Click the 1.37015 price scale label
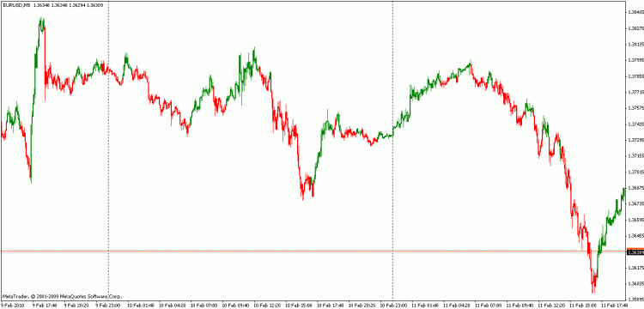Image resolution: width=644 pixels, height=309 pixels. pos(635,172)
